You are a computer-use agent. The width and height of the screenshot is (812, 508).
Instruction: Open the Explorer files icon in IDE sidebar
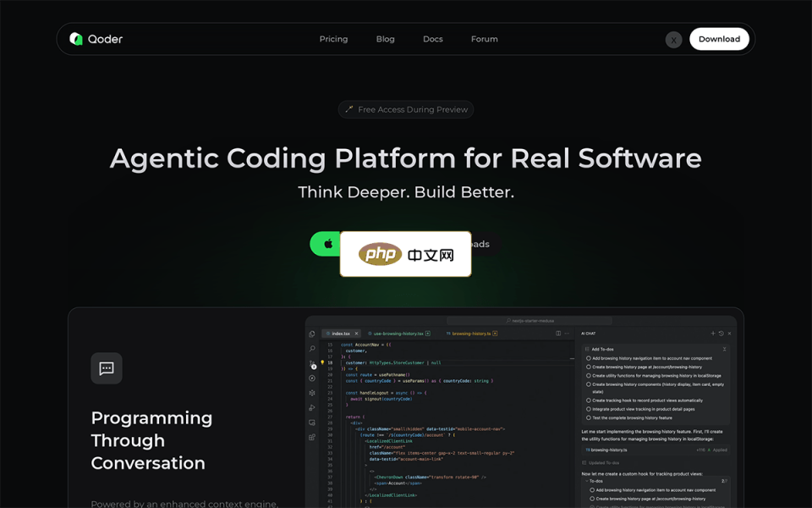click(312, 334)
